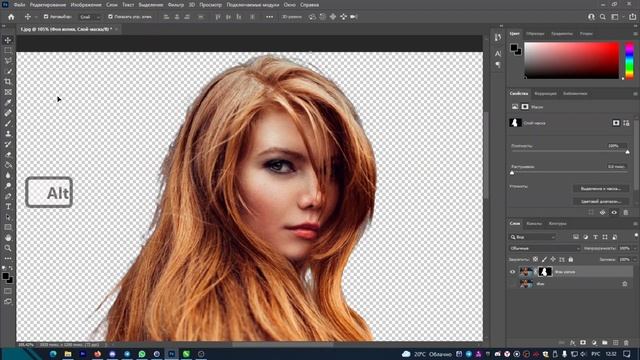This screenshot has width=640, height=360.
Task: Select the Brush tool
Action: [8, 123]
